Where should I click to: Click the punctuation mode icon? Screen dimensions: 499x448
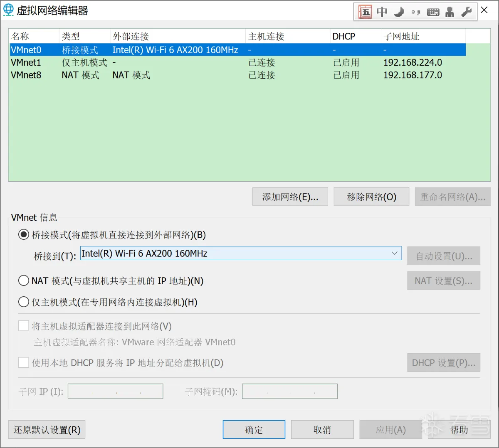(415, 12)
